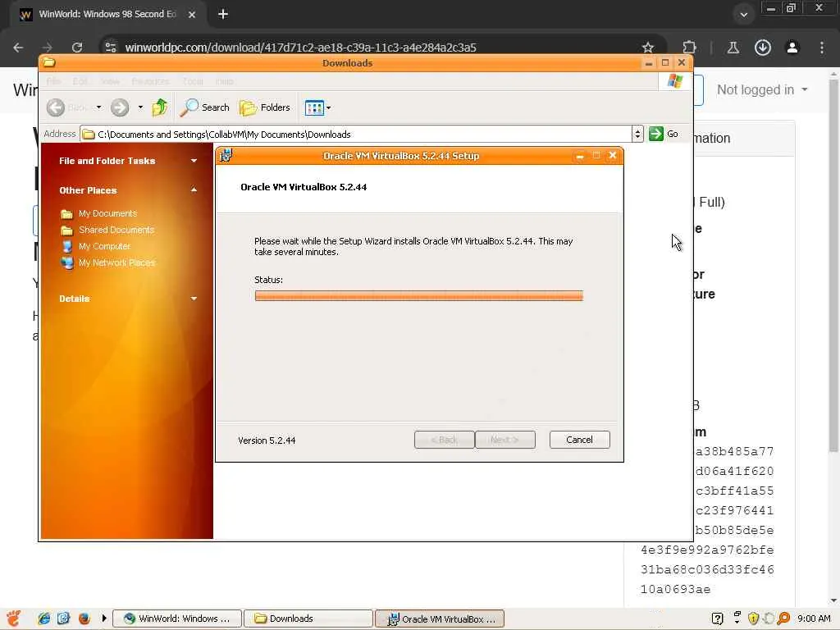Open the Not logged in dropdown
Image resolution: width=840 pixels, height=630 pixels.
click(x=762, y=90)
